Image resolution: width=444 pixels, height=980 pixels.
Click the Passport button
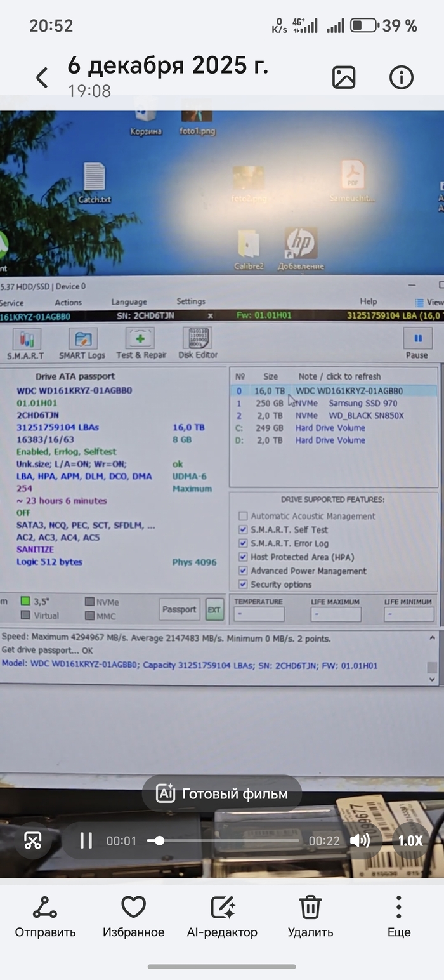(x=180, y=609)
